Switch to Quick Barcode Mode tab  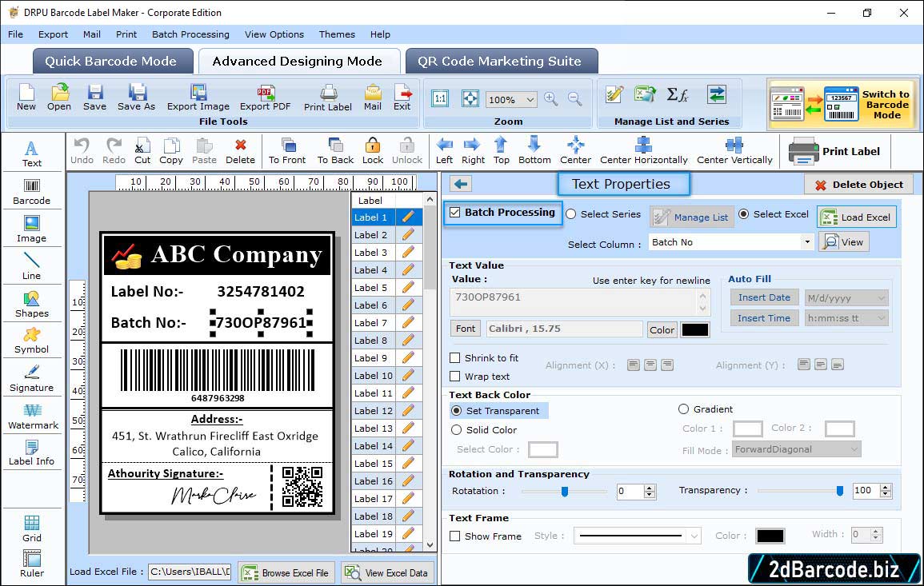pyautogui.click(x=111, y=62)
